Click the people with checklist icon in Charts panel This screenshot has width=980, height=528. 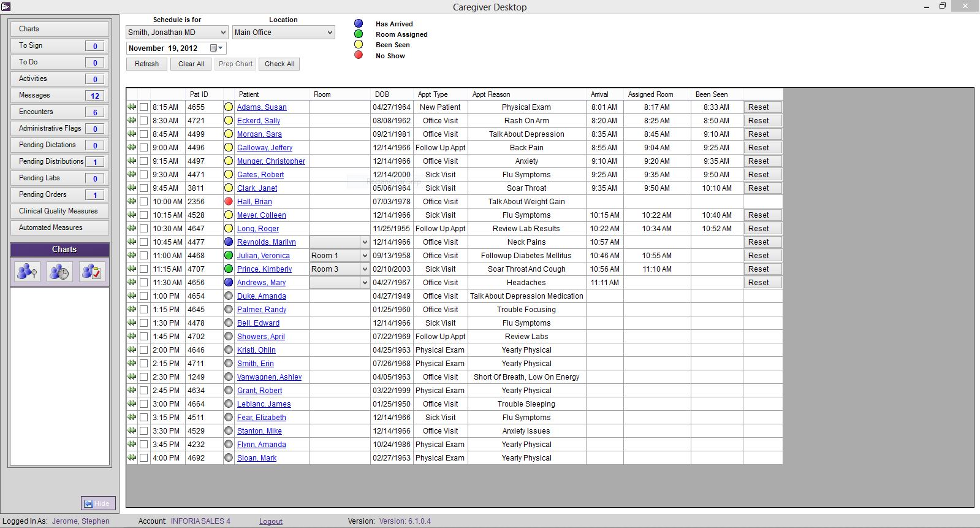click(92, 272)
